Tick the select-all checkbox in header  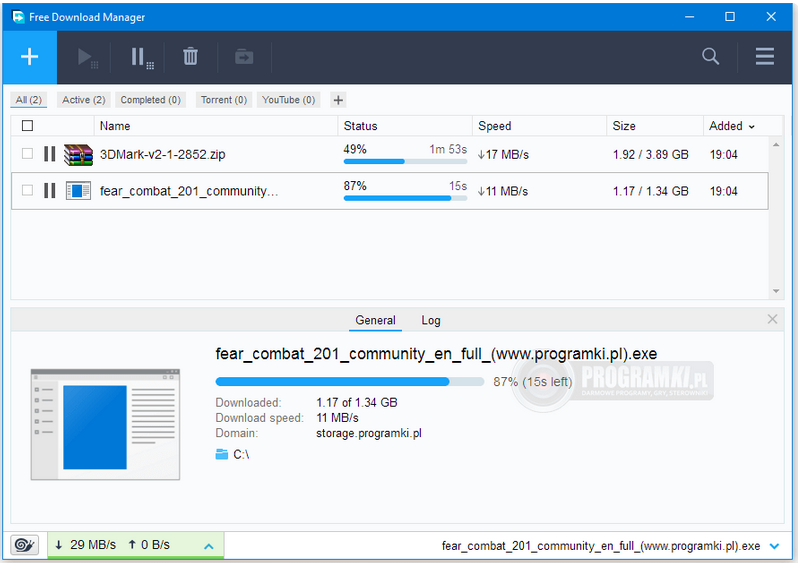tap(27, 126)
